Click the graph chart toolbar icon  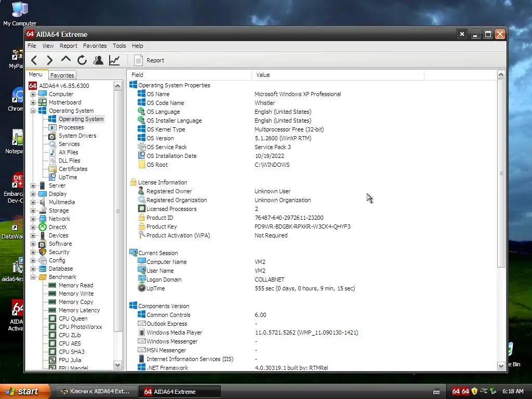pyautogui.click(x=114, y=60)
